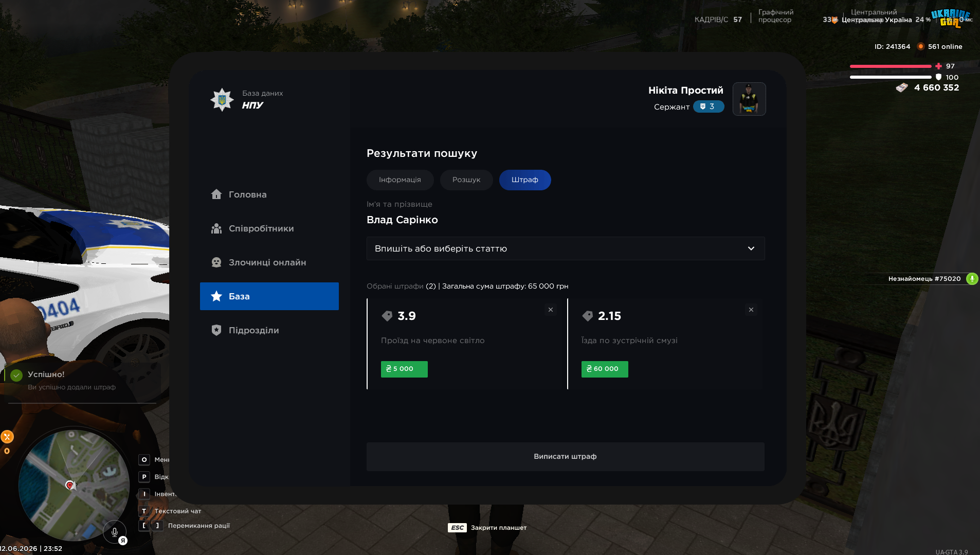Switch to the Інформація tab
Viewport: 980px width, 555px height.
(x=400, y=180)
